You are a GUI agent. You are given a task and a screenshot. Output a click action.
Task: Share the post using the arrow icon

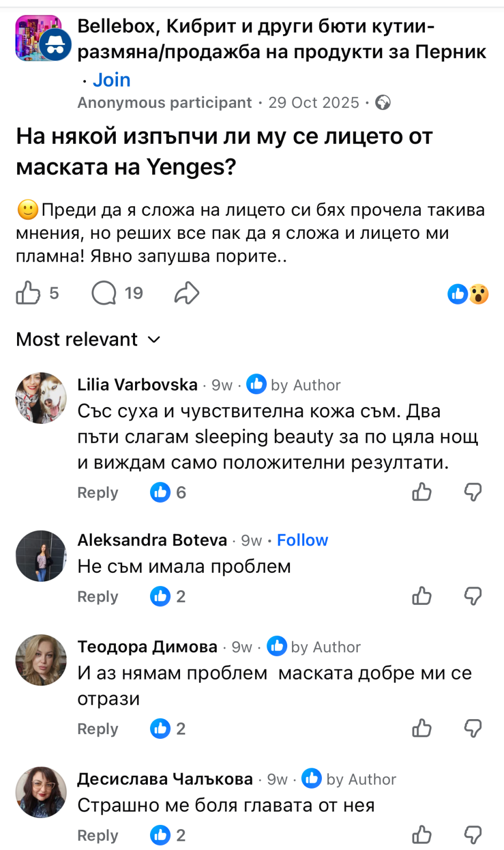click(x=187, y=293)
